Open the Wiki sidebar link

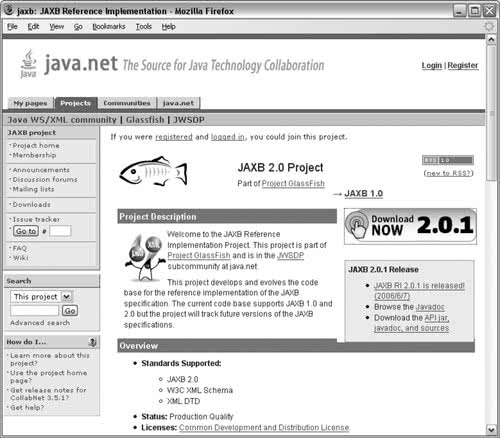[x=20, y=258]
